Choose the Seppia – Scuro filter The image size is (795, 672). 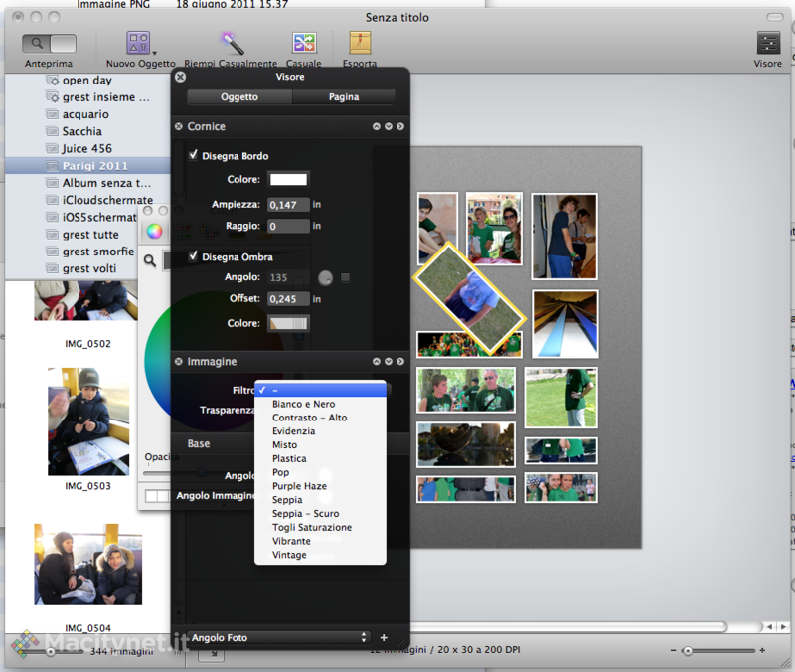click(320, 513)
